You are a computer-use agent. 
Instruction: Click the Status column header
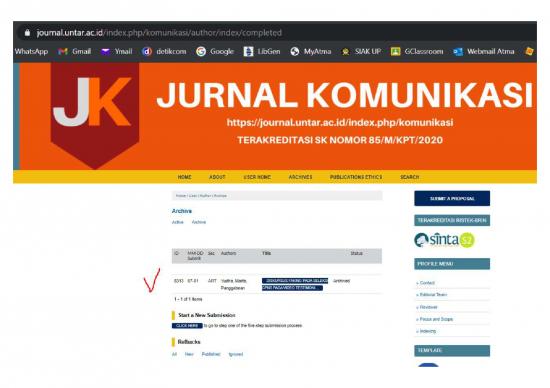click(x=357, y=253)
